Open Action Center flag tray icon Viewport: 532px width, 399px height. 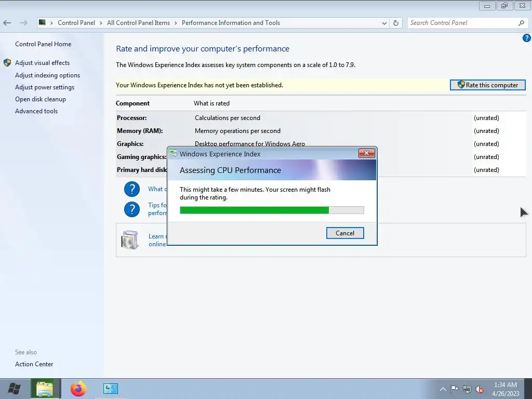point(454,389)
